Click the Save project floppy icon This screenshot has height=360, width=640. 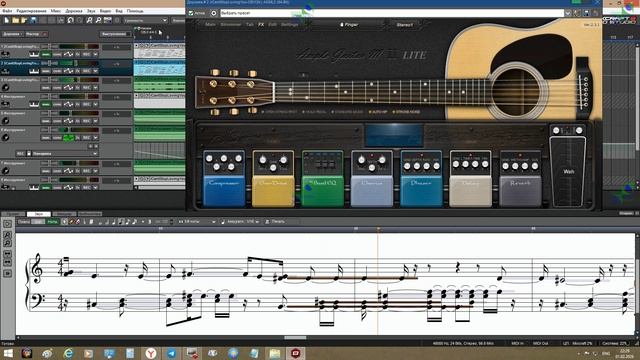33,20
